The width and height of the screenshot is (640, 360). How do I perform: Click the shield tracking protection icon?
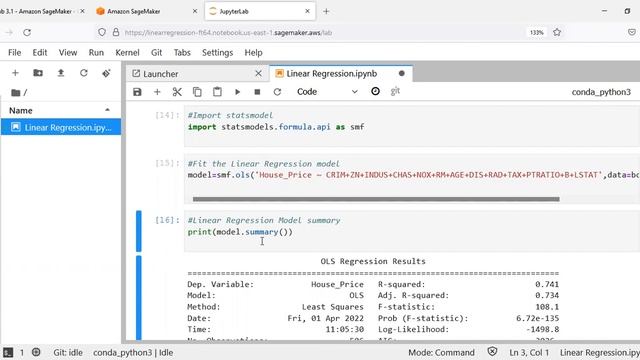[x=102, y=32]
